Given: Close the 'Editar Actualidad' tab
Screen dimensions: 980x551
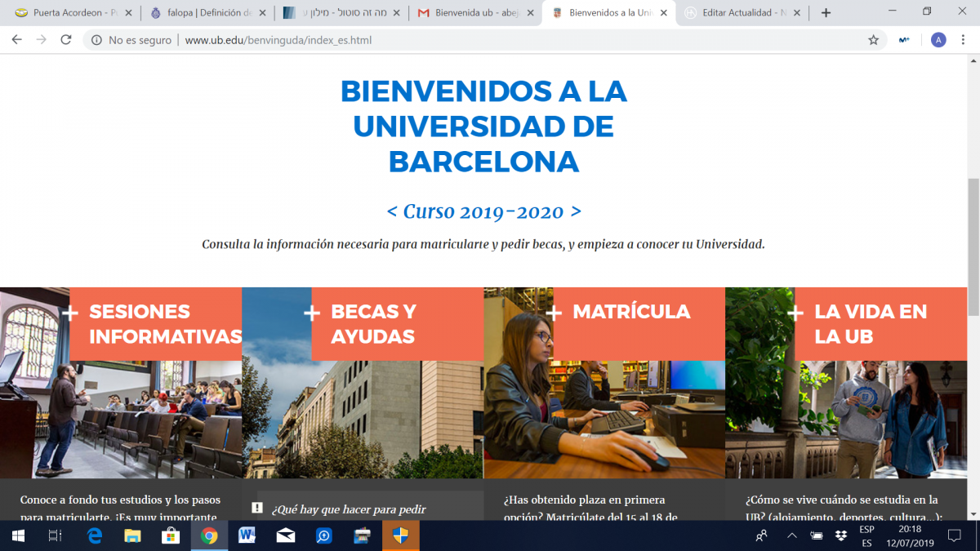Looking at the screenshot, I should (797, 13).
